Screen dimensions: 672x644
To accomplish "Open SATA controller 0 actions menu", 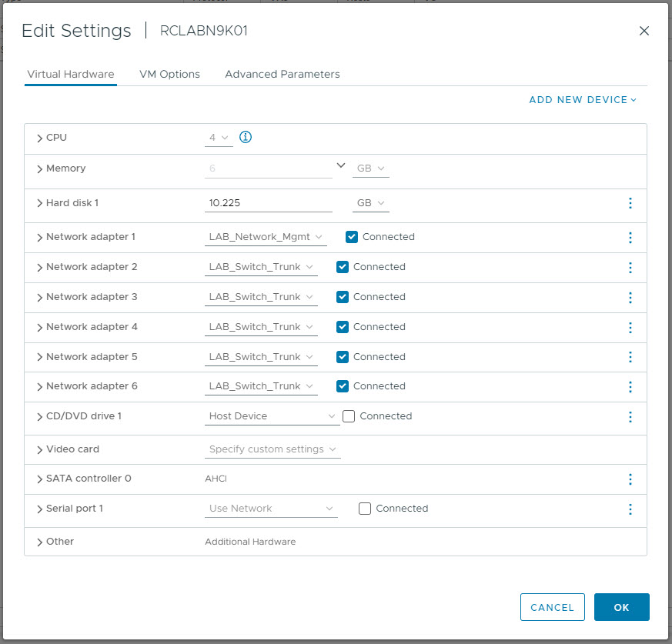I will tap(630, 479).
